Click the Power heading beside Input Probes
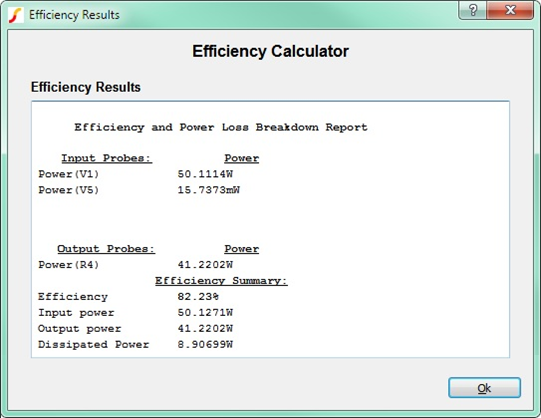541x418 pixels. pos(242,158)
